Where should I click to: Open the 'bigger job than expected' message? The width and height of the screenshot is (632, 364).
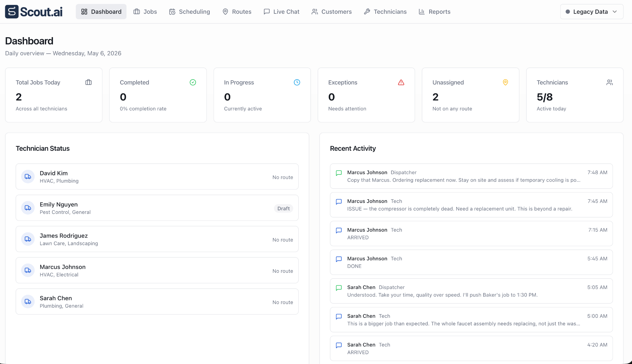coord(471,320)
